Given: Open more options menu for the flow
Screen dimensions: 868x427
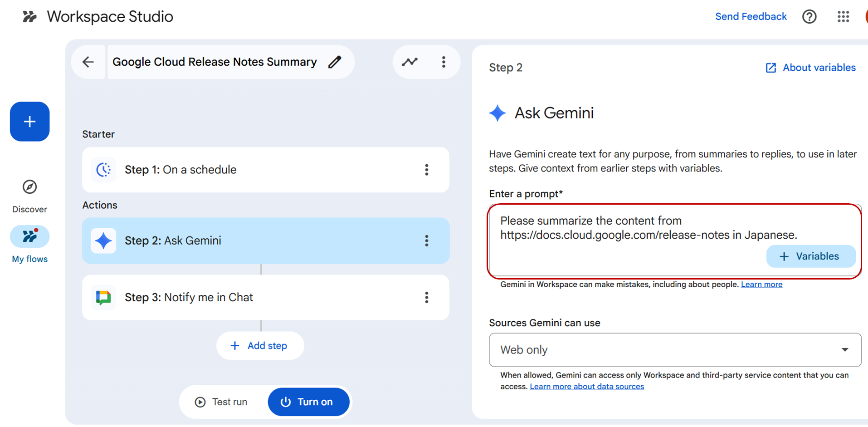Looking at the screenshot, I should pos(444,62).
